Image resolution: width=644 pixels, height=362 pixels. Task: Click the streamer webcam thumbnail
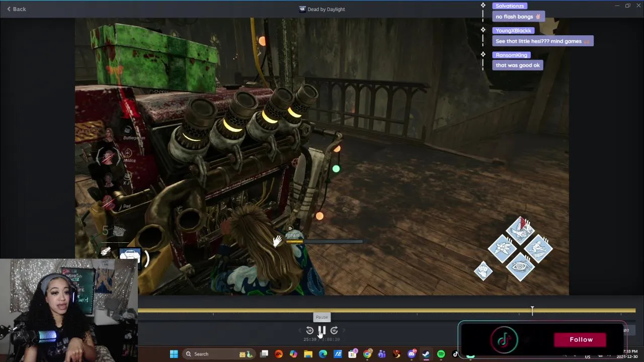click(68, 310)
